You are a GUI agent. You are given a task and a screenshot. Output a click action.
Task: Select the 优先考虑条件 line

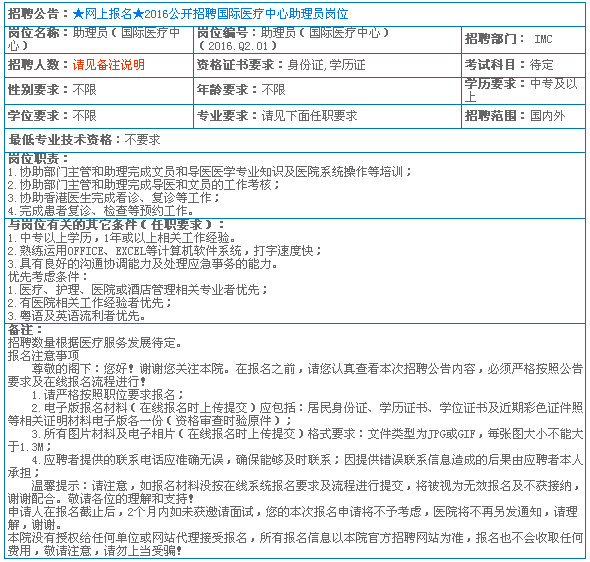coord(47,277)
